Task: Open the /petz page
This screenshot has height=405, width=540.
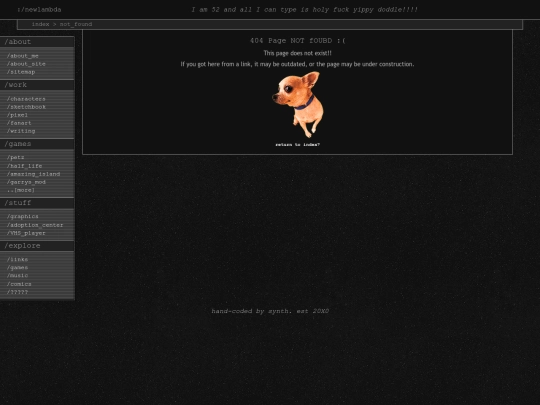Action: (x=15, y=157)
